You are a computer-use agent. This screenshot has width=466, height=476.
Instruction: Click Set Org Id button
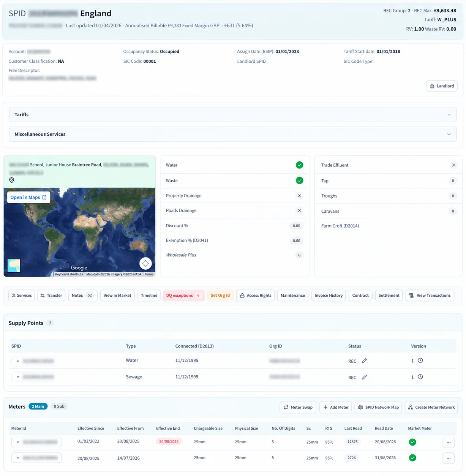220,295
